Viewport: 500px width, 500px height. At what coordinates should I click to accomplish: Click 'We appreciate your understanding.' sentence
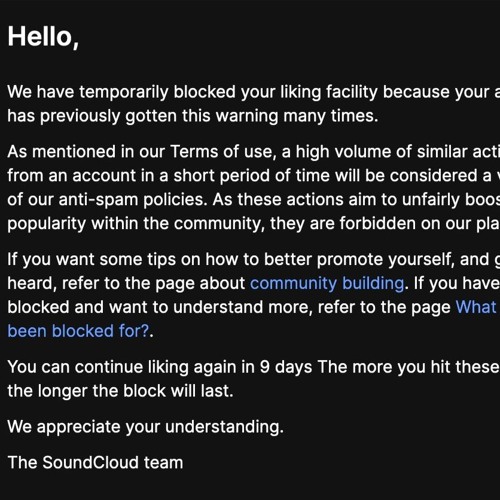point(146,427)
